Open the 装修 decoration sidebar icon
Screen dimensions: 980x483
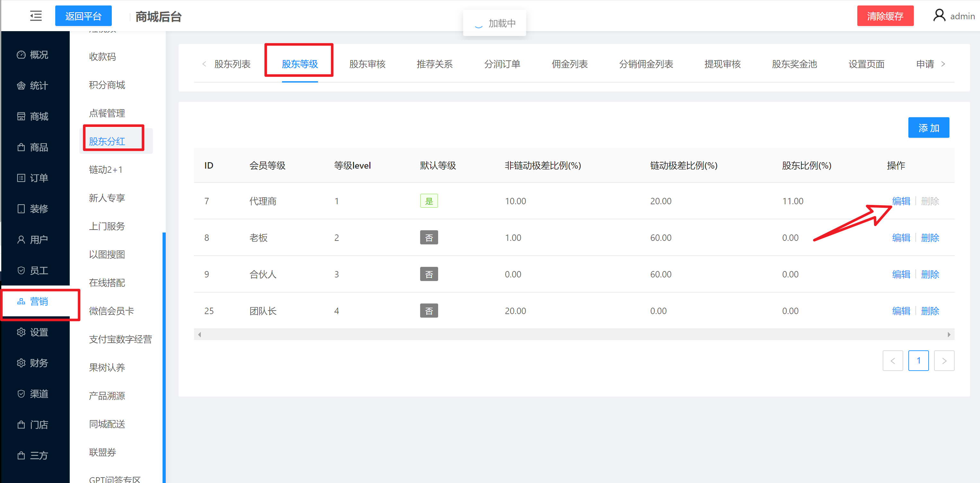pyautogui.click(x=21, y=209)
